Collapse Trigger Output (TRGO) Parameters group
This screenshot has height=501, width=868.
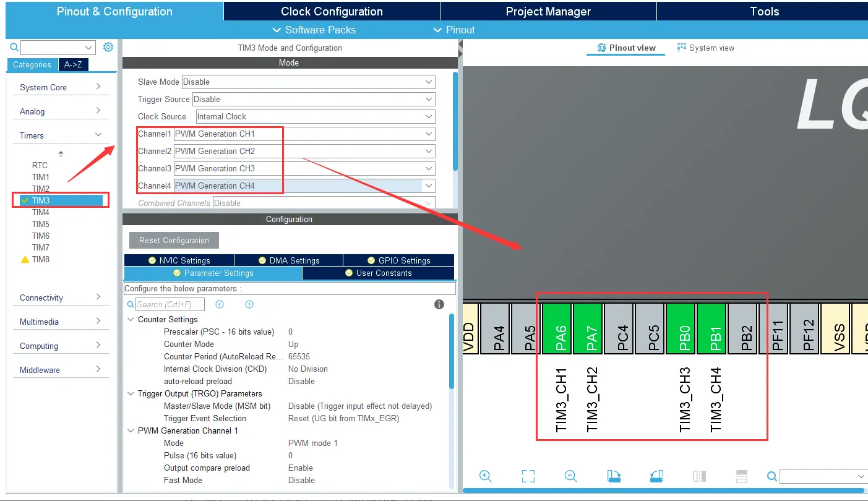pyautogui.click(x=131, y=393)
